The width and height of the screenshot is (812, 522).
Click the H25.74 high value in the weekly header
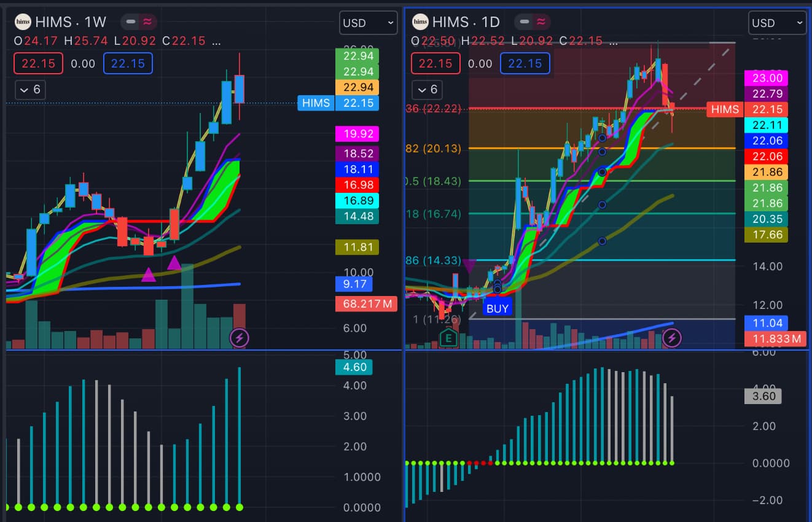[85, 41]
